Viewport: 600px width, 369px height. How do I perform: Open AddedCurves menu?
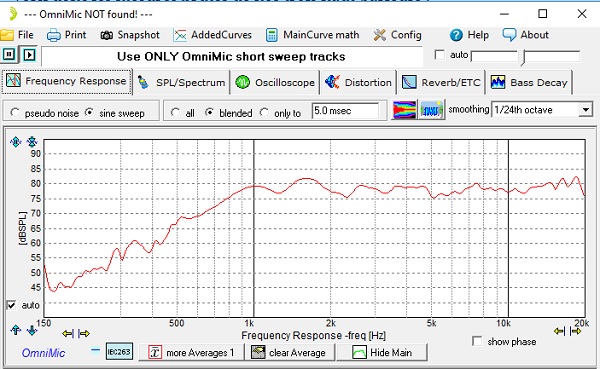[212, 35]
